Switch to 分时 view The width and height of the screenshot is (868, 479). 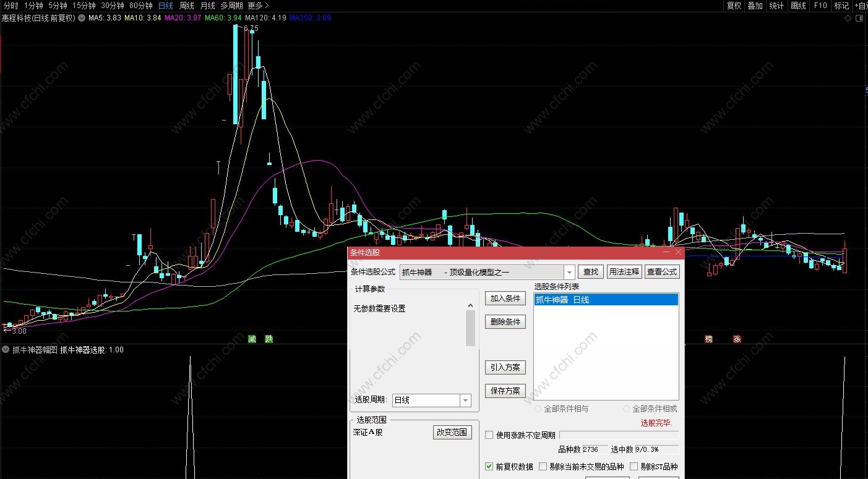point(11,6)
